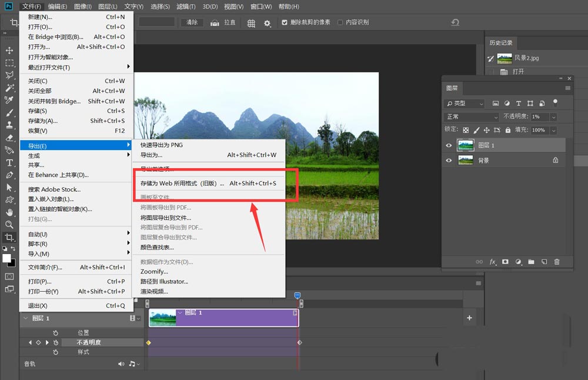Choose 快速导出为 PNG
Screen dimensions: 588x380
pos(209,145)
